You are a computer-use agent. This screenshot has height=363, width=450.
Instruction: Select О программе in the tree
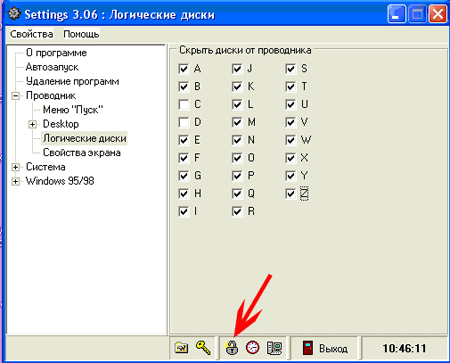tap(56, 53)
